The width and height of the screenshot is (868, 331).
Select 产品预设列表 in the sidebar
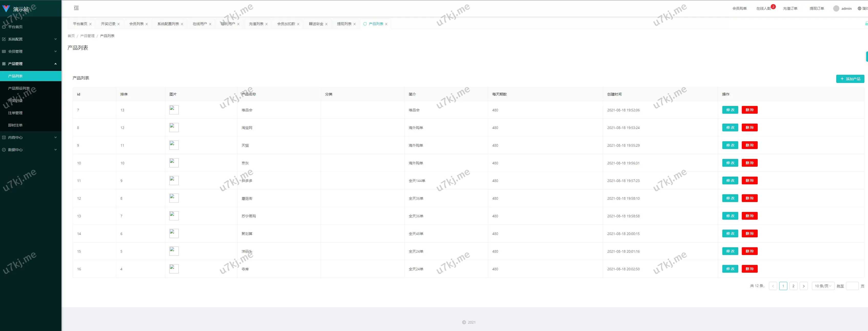coord(19,88)
